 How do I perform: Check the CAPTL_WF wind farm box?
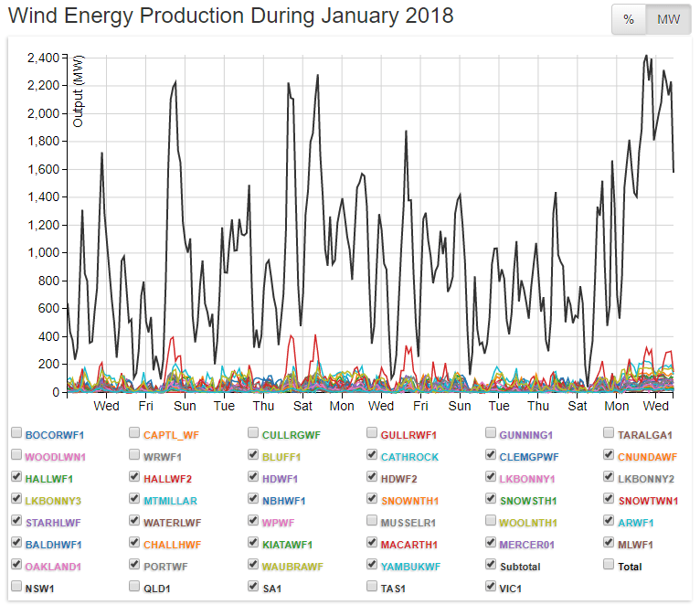point(135,432)
